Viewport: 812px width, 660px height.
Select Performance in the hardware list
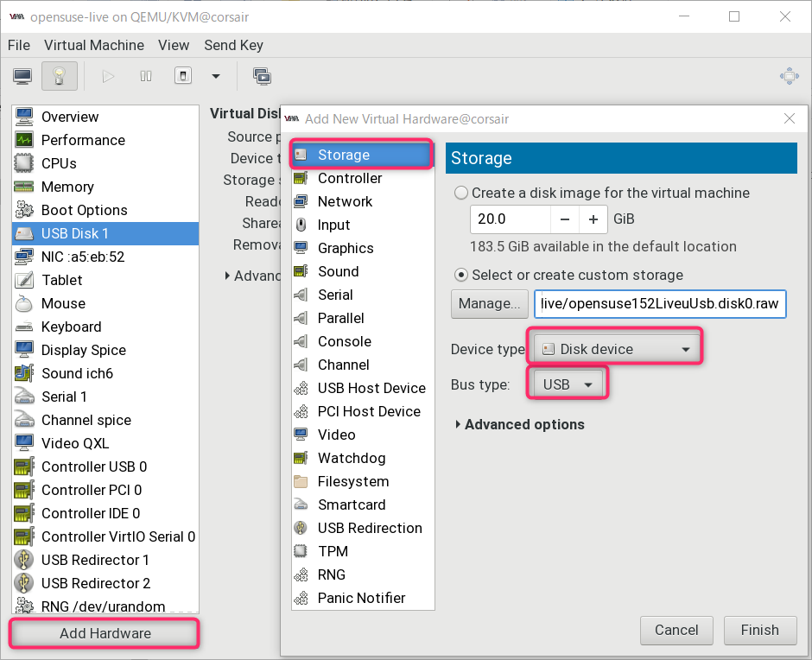click(105, 140)
